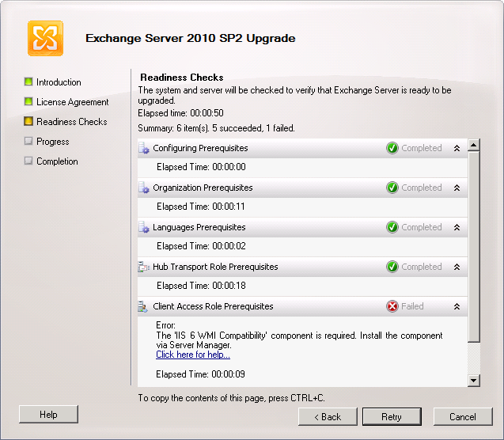The width and height of the screenshot is (504, 440).
Task: Click red failed icon for Client Access Role
Action: click(x=392, y=306)
